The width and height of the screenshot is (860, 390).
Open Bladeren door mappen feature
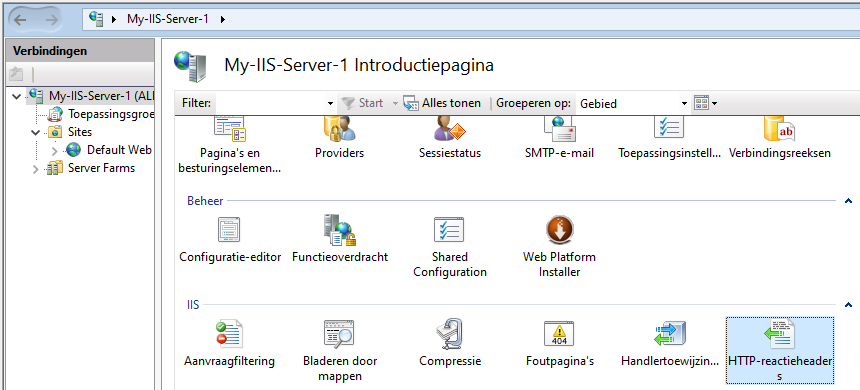(x=338, y=334)
